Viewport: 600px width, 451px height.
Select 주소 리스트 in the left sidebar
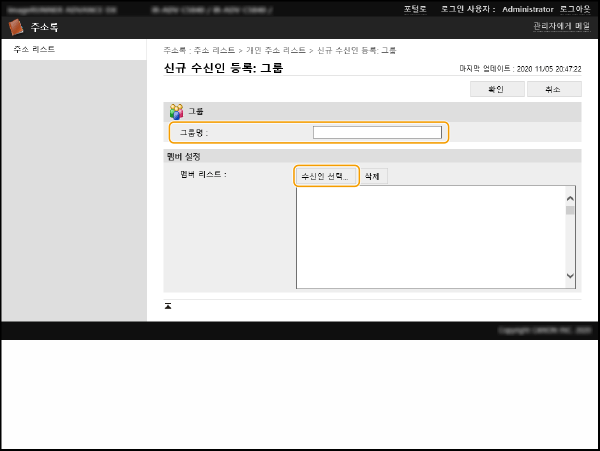(x=34, y=49)
